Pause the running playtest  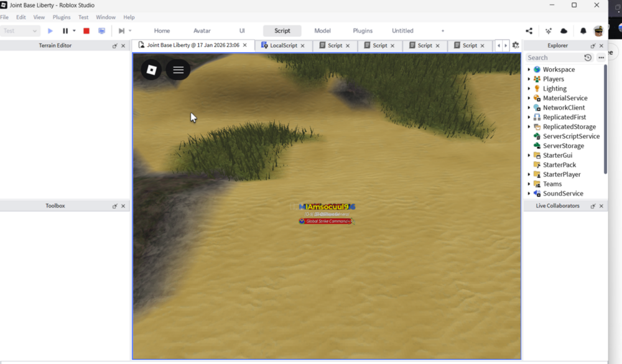(65, 31)
